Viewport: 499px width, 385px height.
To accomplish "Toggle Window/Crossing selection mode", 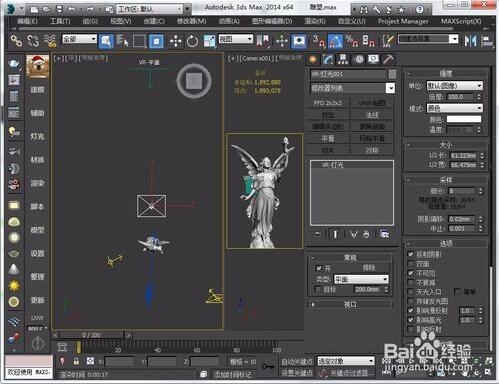I will click(x=156, y=41).
